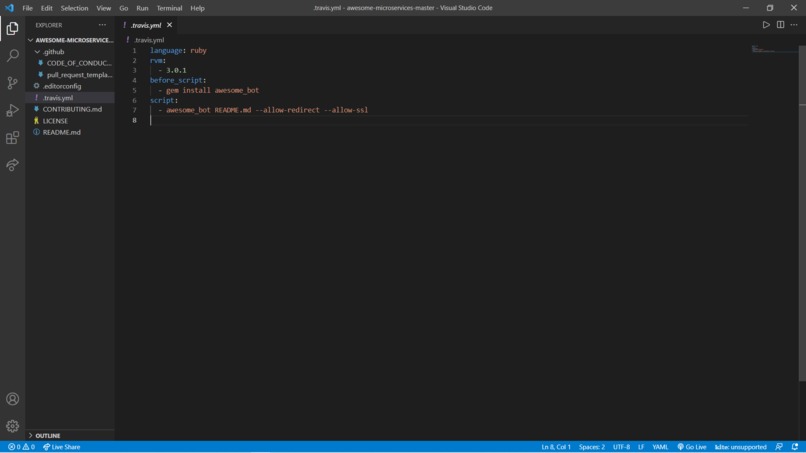Viewport: 806px width, 453px height.
Task: Click on 'before_script' key
Action: [x=176, y=80]
